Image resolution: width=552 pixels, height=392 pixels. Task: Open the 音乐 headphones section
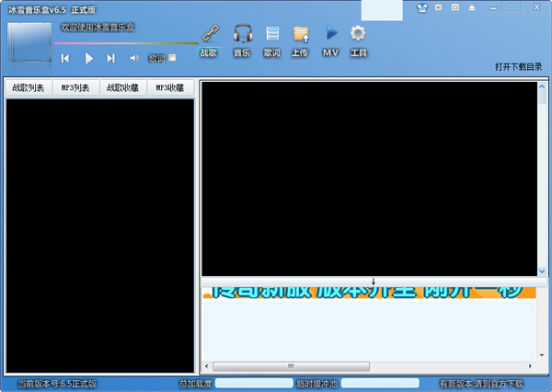[242, 35]
